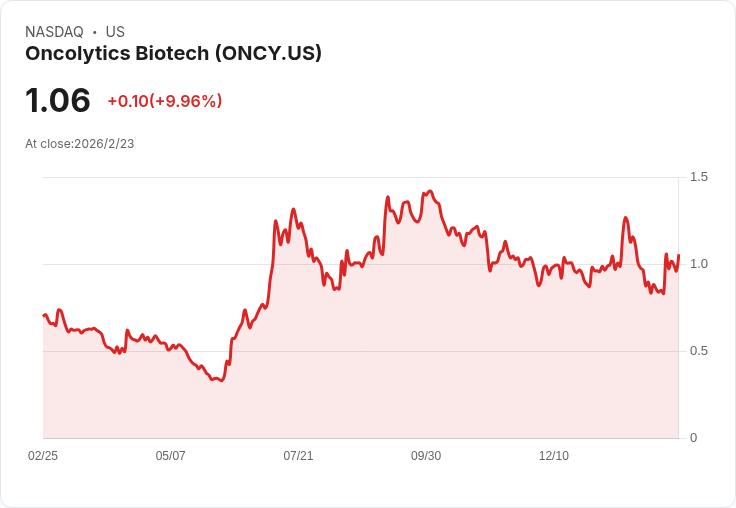
Task: Click the dot separator between NASDAQ and US
Action: point(94,32)
